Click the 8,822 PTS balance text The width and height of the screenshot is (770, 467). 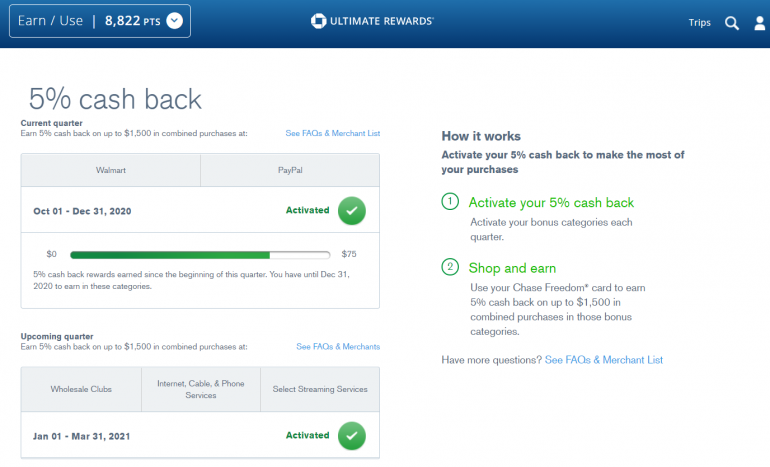tap(131, 21)
